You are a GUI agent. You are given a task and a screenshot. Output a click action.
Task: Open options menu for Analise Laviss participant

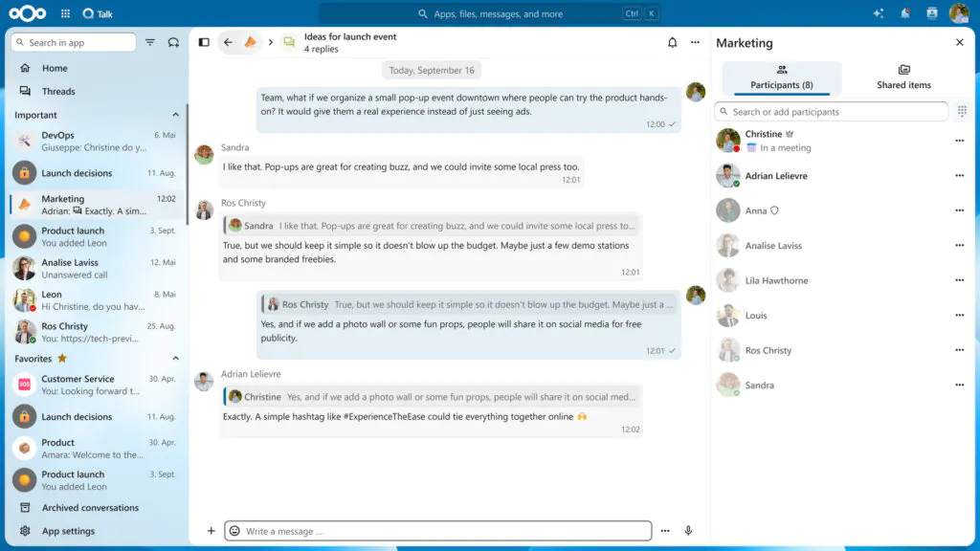click(959, 246)
